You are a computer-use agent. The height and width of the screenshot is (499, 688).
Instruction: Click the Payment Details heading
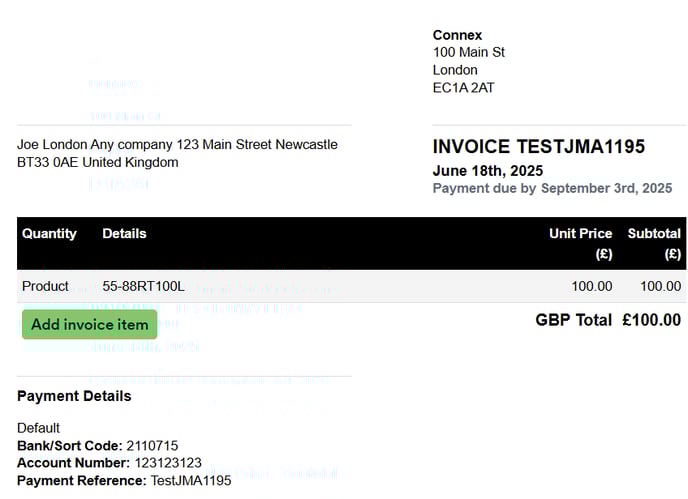click(x=74, y=396)
